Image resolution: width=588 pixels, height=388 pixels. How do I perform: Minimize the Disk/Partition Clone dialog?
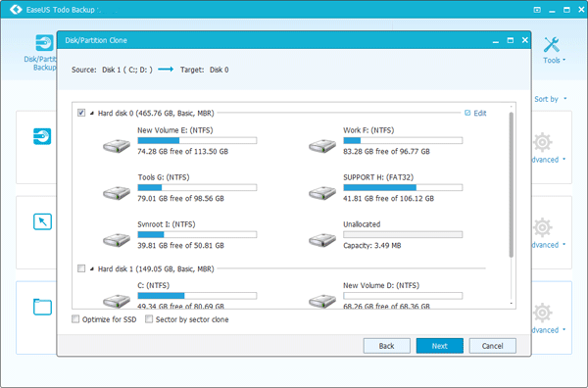(x=496, y=41)
